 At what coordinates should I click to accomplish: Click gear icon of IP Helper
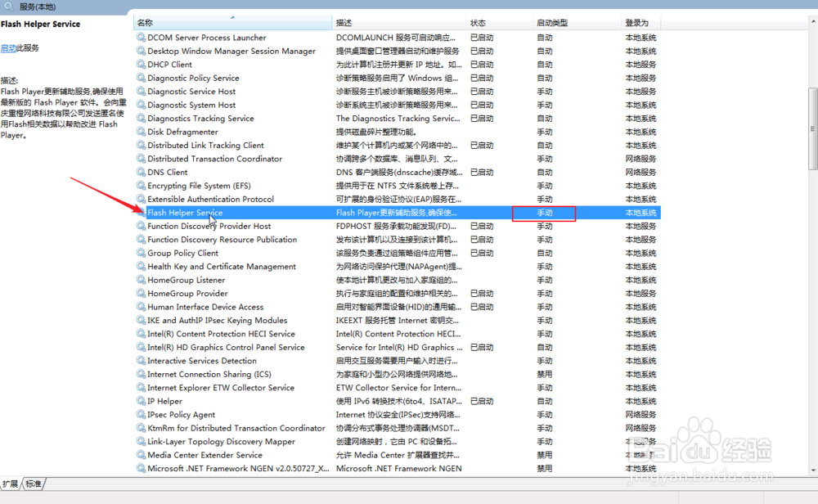[x=141, y=401]
